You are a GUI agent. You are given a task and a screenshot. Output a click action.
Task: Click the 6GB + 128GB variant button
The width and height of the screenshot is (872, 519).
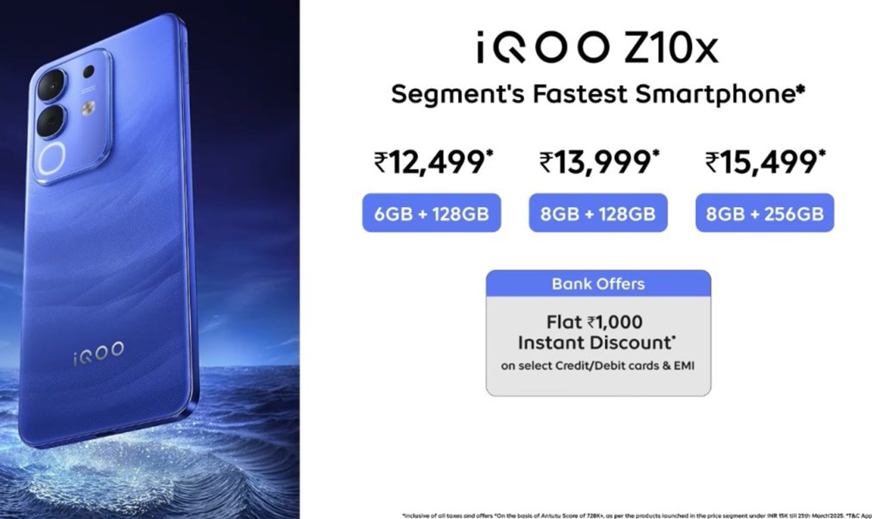[432, 213]
